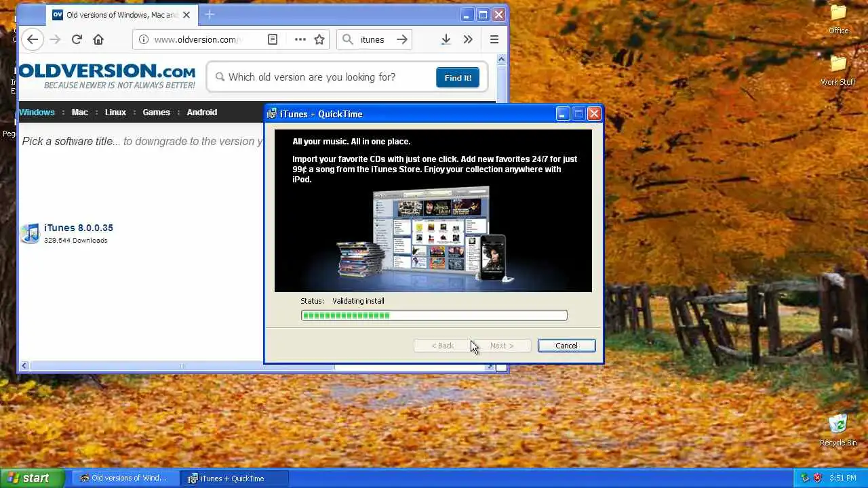
Task: Minimize the iTunes + QuickTime installer
Action: coord(562,114)
